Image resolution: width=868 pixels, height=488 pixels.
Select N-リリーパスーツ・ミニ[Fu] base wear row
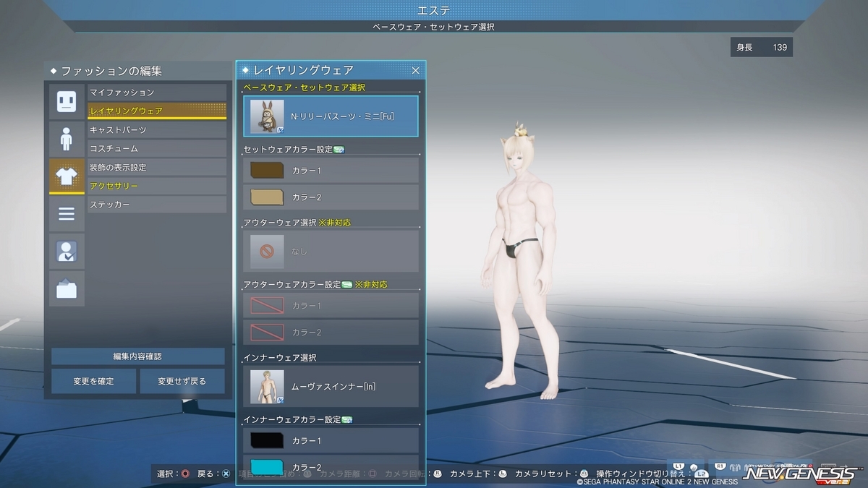coord(331,116)
